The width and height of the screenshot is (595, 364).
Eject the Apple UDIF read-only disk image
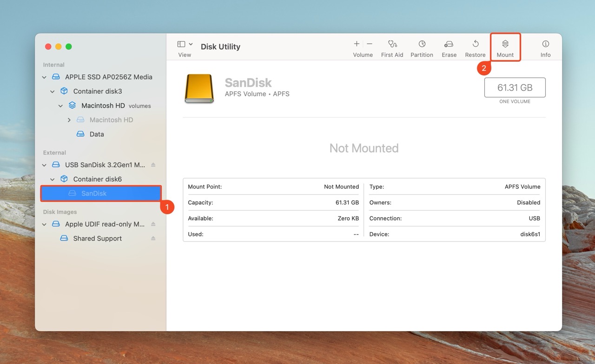[153, 224]
